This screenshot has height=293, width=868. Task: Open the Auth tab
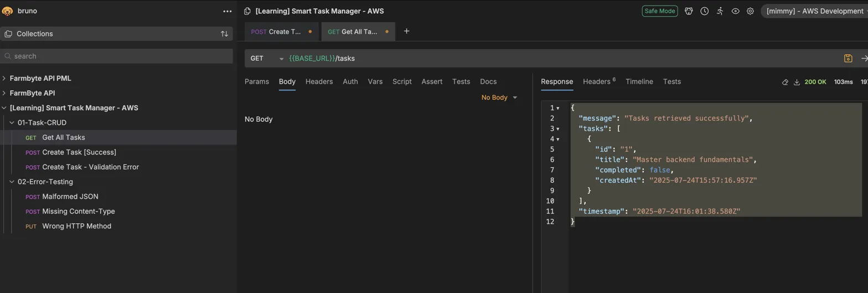[350, 81]
